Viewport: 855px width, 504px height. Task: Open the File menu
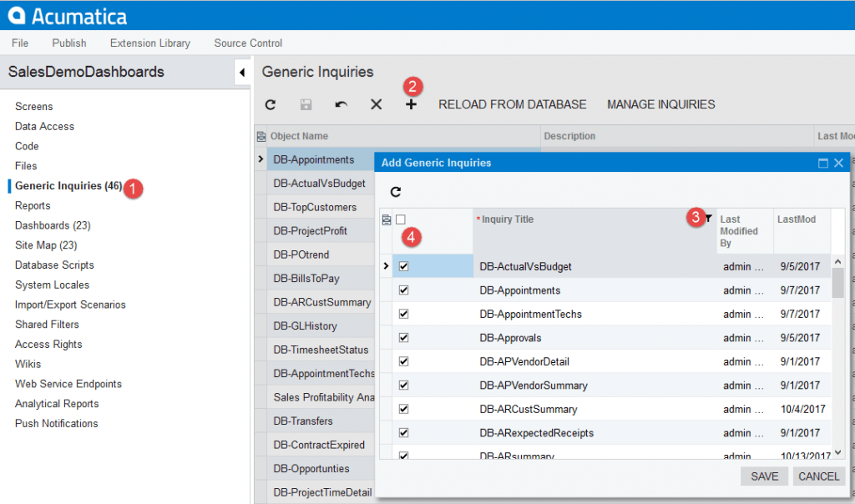(20, 43)
